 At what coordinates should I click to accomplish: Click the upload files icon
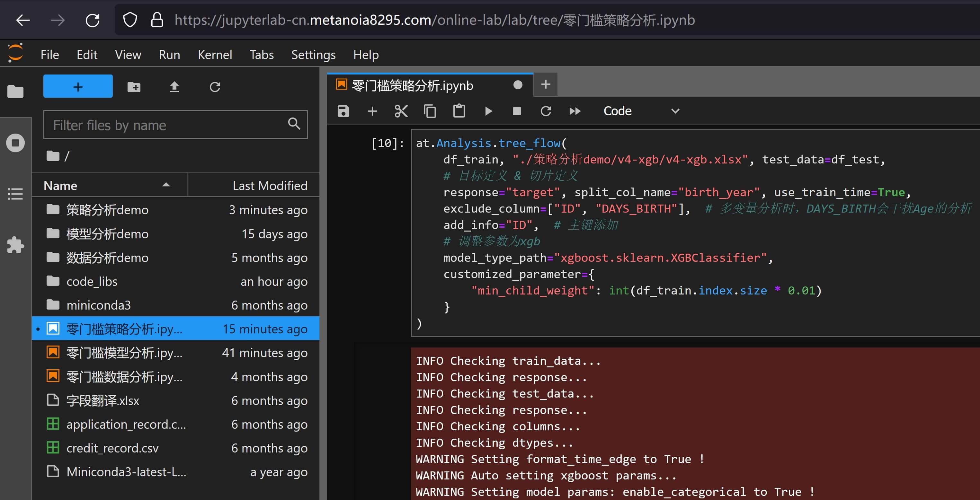coord(174,87)
